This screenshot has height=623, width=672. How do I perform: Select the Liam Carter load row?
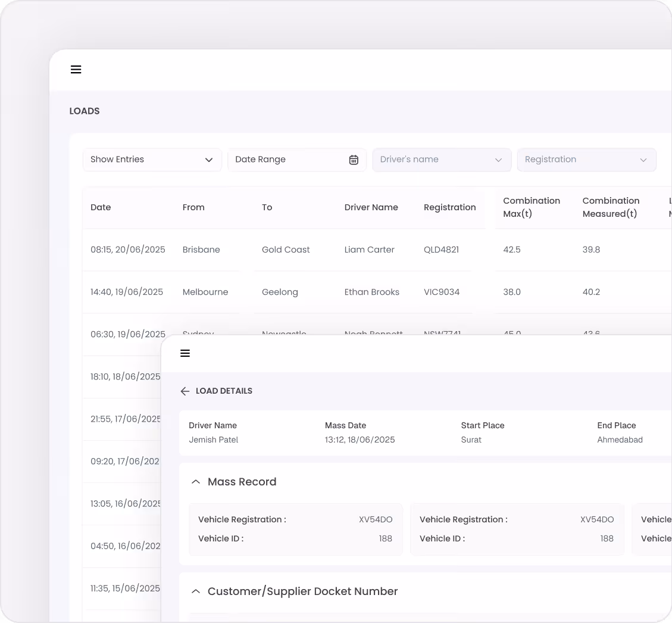click(x=377, y=250)
